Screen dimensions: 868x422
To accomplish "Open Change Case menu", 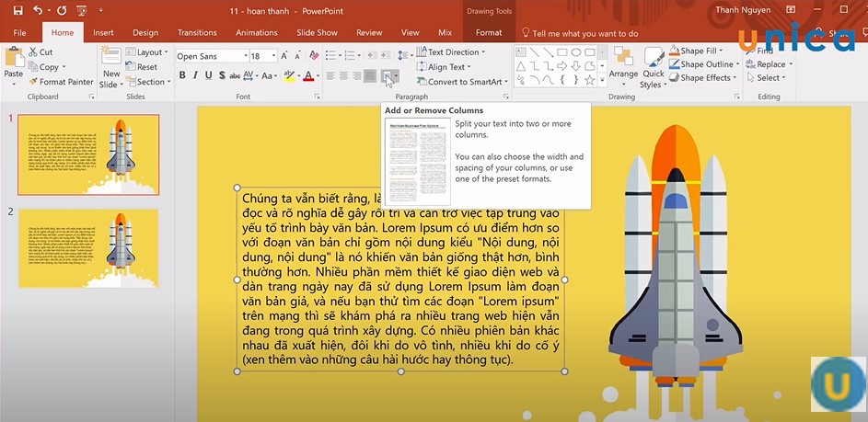I will tap(270, 75).
